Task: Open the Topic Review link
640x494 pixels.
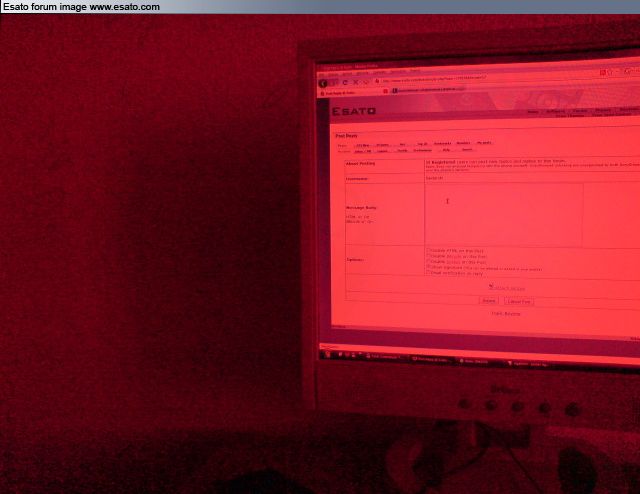Action: click(506, 314)
